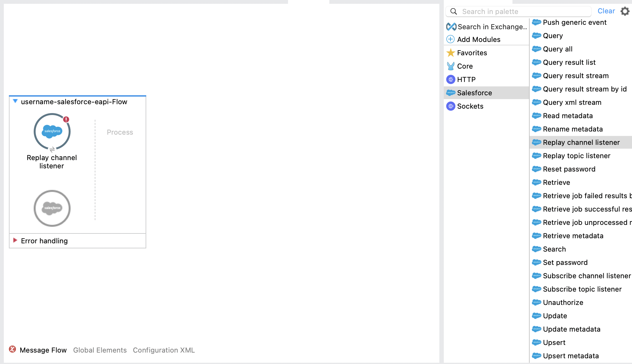Select Retrieve metadata operation
This screenshot has width=632, height=364.
tap(581, 236)
